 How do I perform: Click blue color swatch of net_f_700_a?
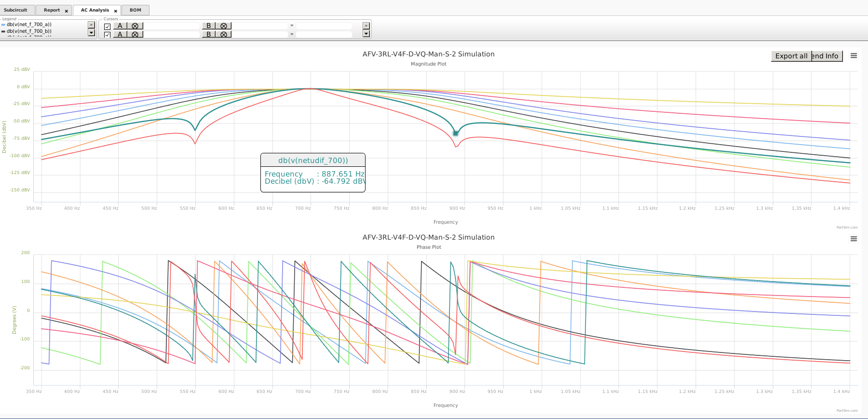tap(3, 25)
